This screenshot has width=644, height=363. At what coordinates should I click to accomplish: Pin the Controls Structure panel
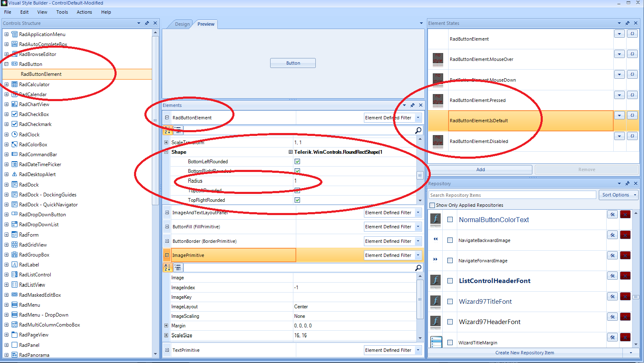click(x=147, y=23)
